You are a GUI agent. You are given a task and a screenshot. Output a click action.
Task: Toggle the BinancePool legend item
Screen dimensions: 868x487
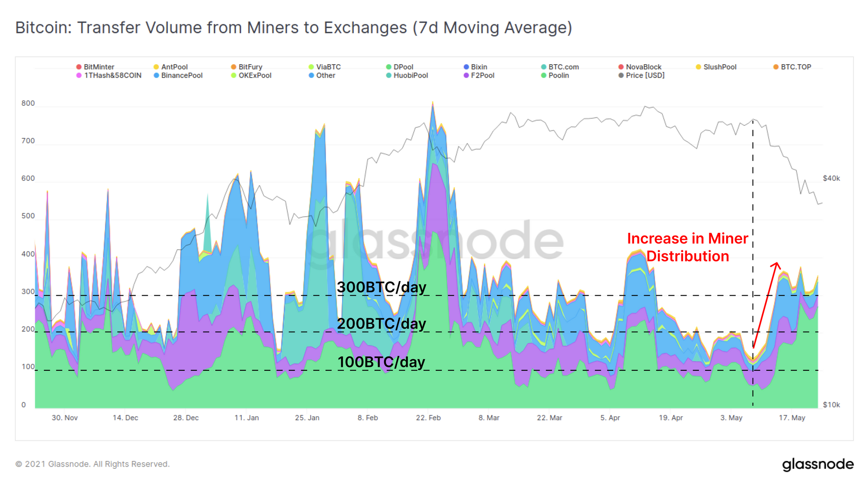pos(181,75)
